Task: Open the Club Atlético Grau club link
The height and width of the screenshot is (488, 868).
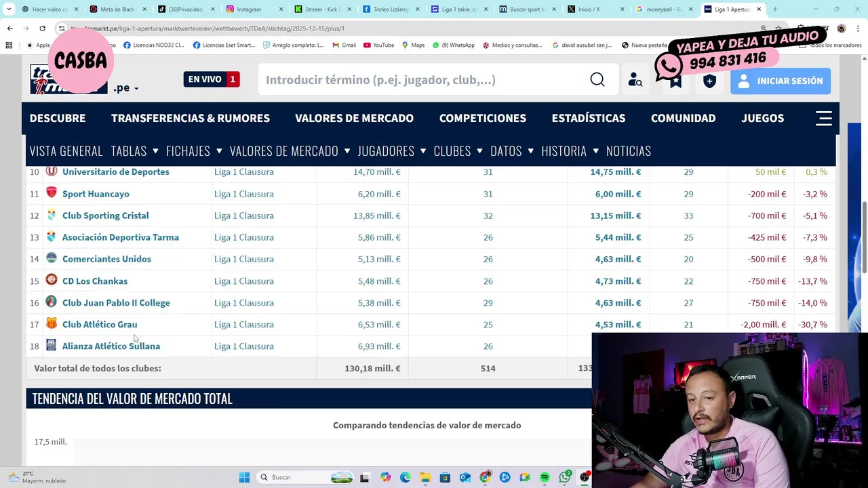Action: 100,324
